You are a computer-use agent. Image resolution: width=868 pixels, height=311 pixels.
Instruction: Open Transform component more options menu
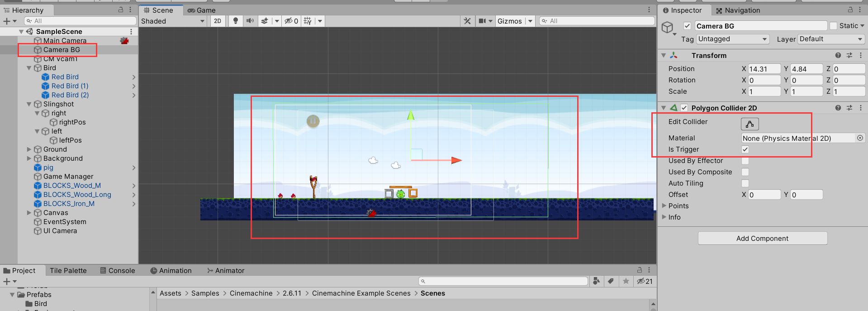(x=861, y=55)
